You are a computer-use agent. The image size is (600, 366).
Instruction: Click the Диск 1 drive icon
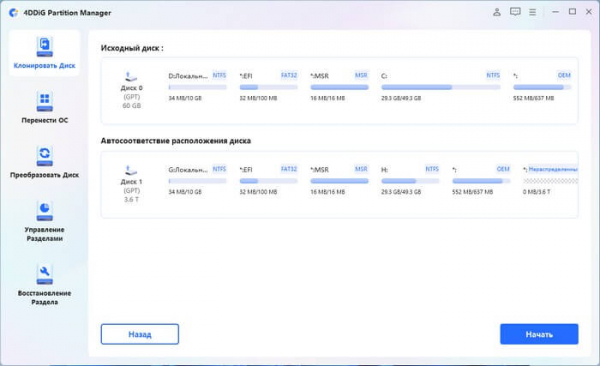(x=131, y=170)
